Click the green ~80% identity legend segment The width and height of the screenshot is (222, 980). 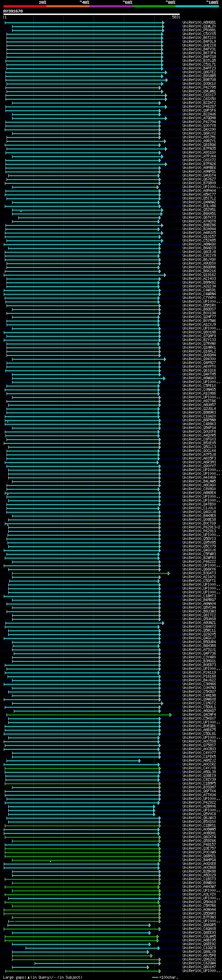tap(154, 6)
